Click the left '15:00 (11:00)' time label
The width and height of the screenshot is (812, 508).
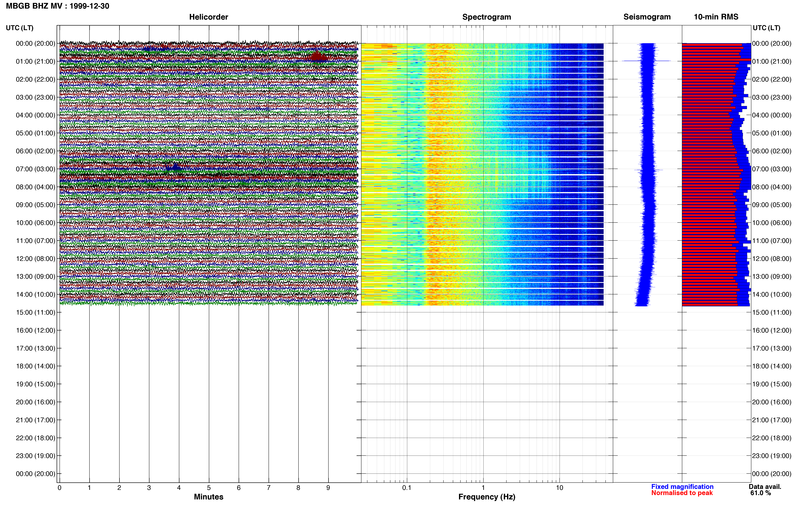(x=36, y=313)
